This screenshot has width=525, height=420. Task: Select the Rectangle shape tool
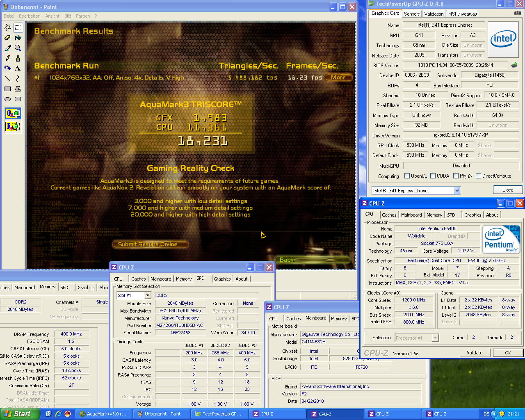[x=8, y=89]
